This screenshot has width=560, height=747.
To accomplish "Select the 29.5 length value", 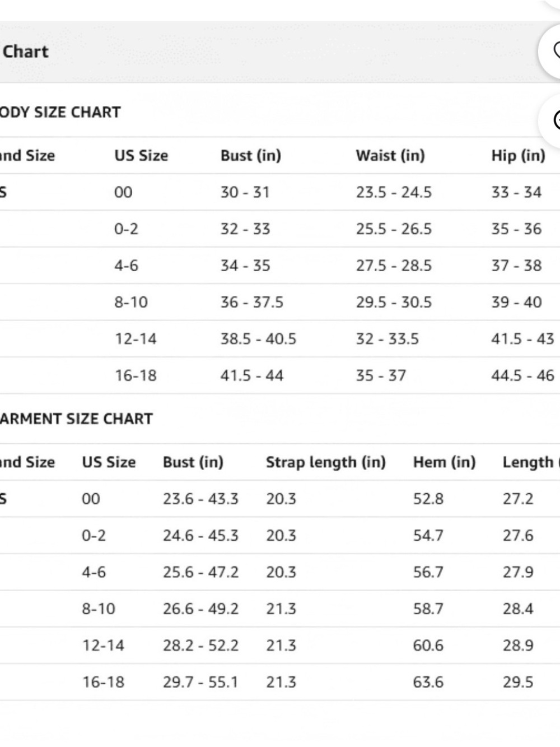I will coord(518,682).
